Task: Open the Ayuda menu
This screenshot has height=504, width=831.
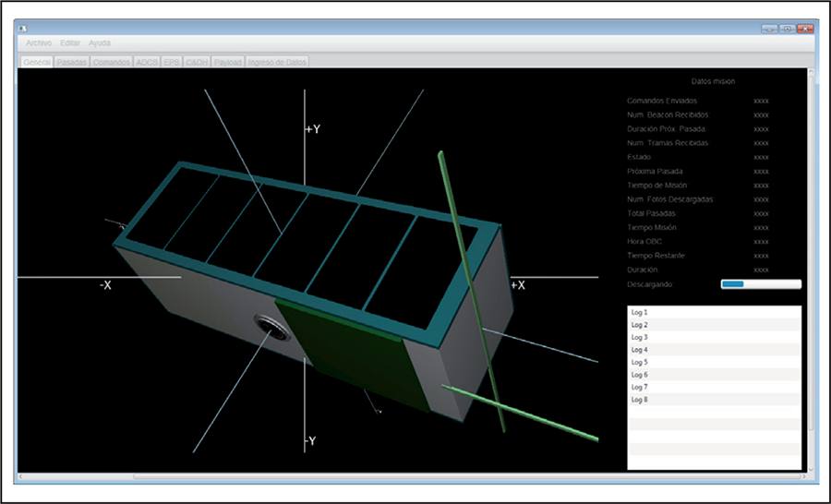Action: [x=100, y=43]
